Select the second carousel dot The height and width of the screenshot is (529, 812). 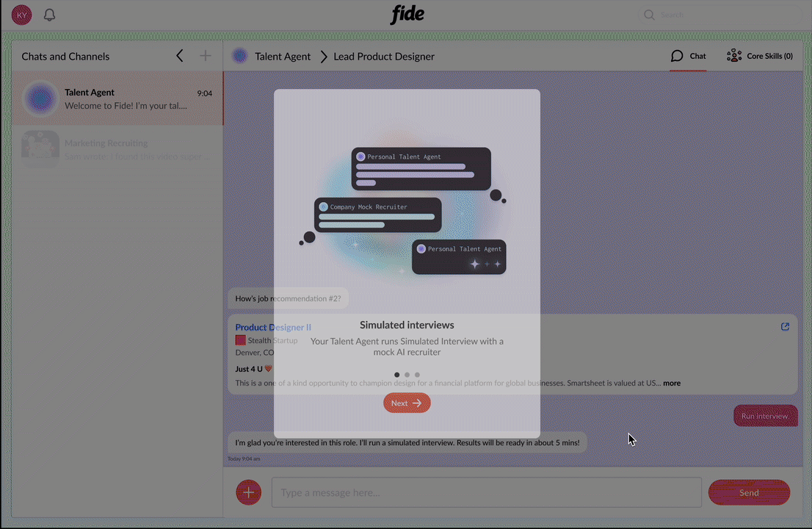[407, 375]
